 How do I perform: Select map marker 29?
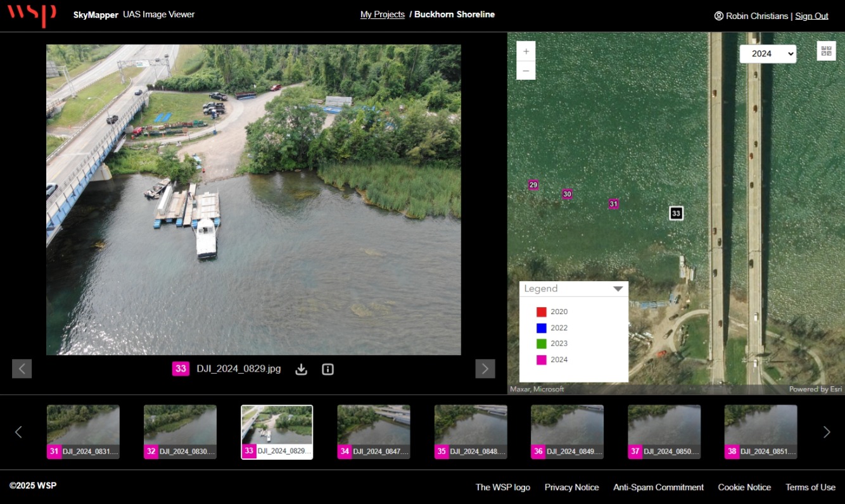click(533, 185)
